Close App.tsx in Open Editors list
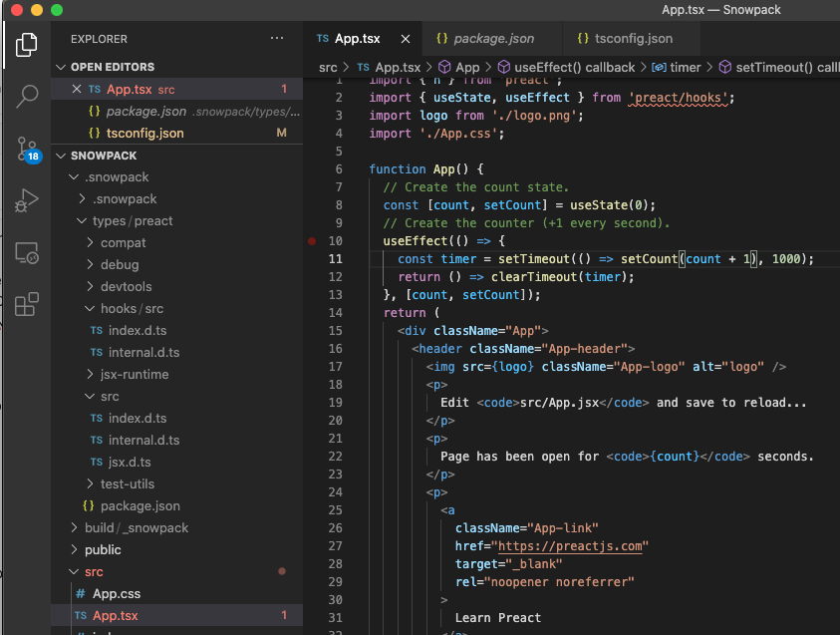The image size is (840, 635). [x=77, y=89]
